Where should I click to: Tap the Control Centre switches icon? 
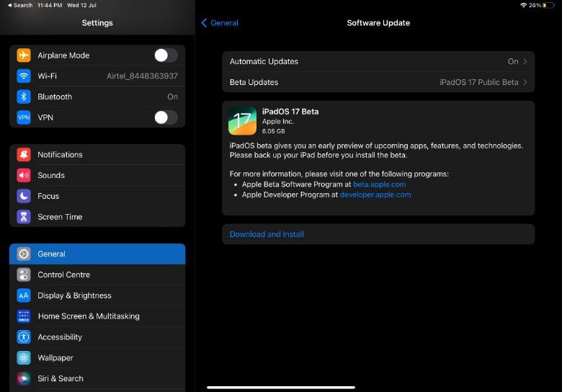[x=24, y=275]
